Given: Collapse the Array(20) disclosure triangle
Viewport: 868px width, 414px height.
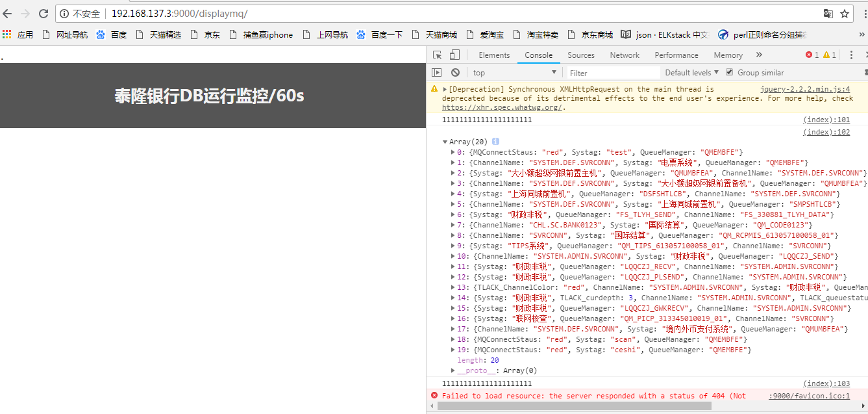Looking at the screenshot, I should point(445,142).
